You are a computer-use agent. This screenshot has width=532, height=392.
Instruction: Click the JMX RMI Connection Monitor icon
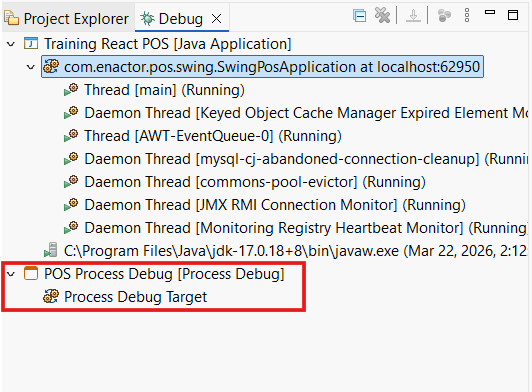(x=71, y=205)
